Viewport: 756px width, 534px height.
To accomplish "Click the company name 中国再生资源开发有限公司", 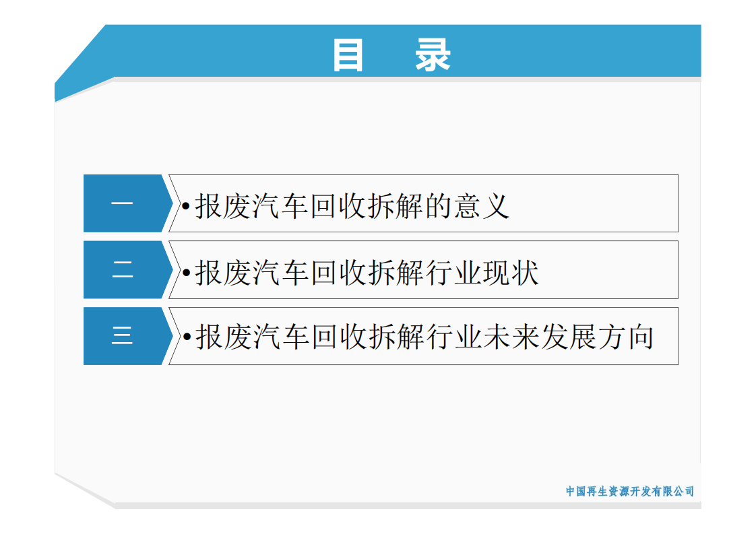I will (x=631, y=491).
